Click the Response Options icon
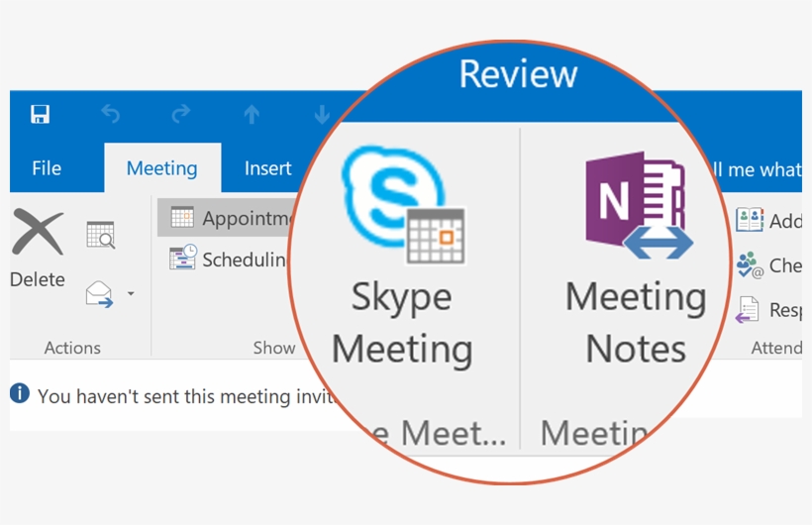 tap(747, 310)
